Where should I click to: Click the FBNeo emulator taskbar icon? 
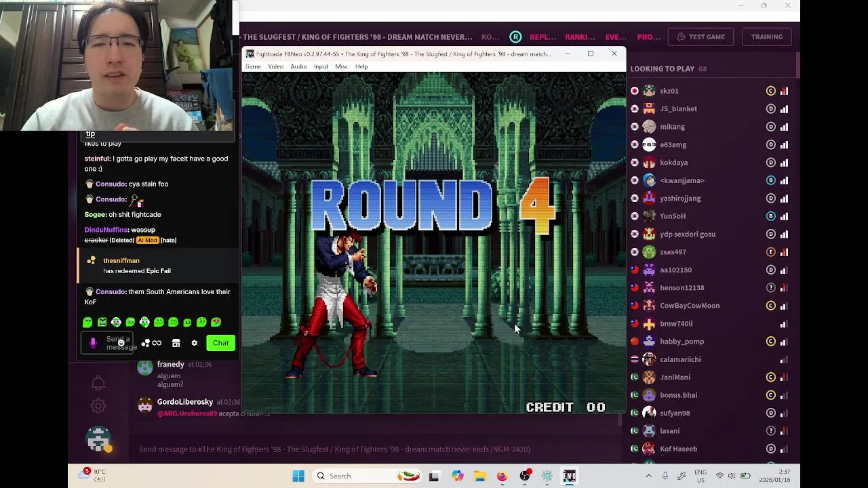pyautogui.click(x=569, y=476)
